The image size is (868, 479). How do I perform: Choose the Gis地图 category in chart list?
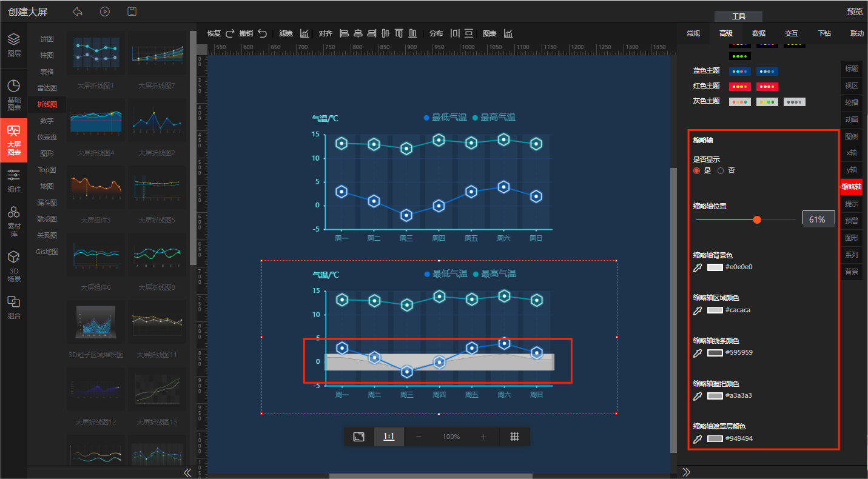(x=47, y=252)
